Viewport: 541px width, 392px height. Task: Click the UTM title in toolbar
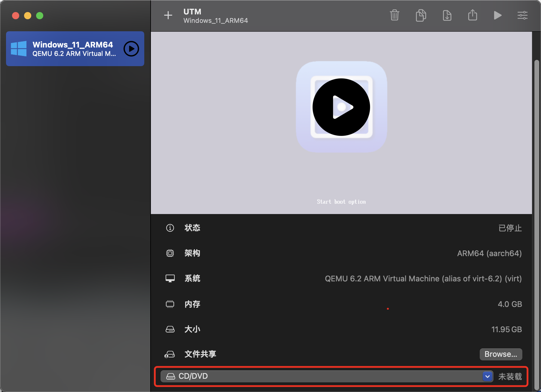click(192, 12)
